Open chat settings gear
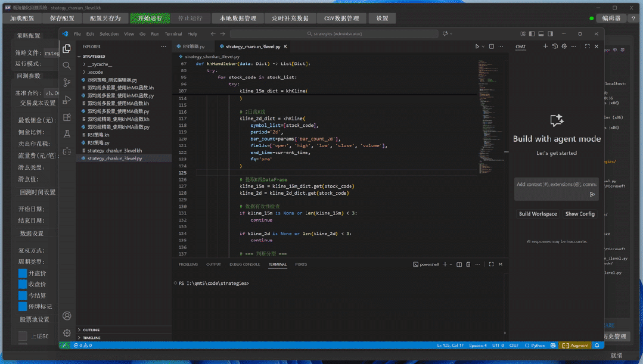Image resolution: width=643 pixels, height=364 pixels. point(564,46)
